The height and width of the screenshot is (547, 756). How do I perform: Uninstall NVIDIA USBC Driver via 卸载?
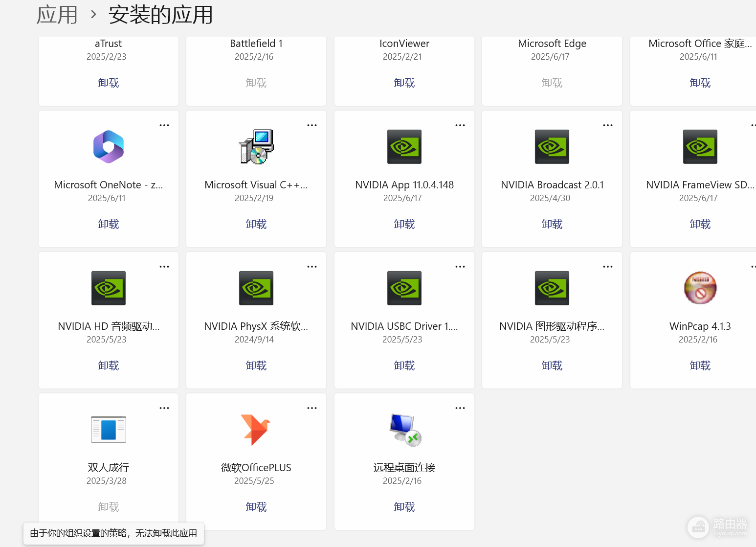[404, 365]
